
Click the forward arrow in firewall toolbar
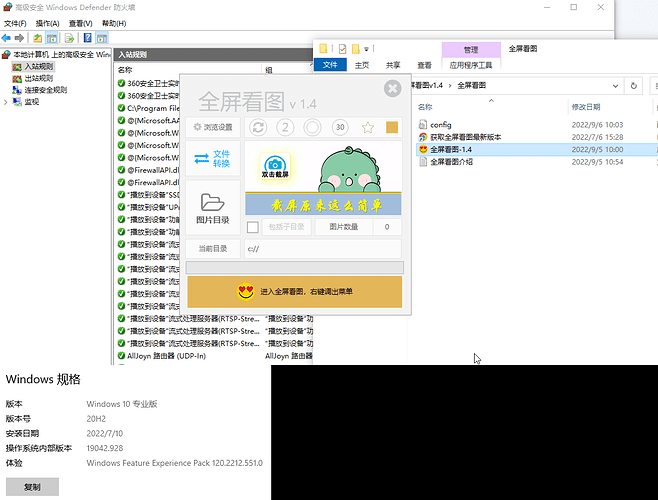(x=19, y=38)
